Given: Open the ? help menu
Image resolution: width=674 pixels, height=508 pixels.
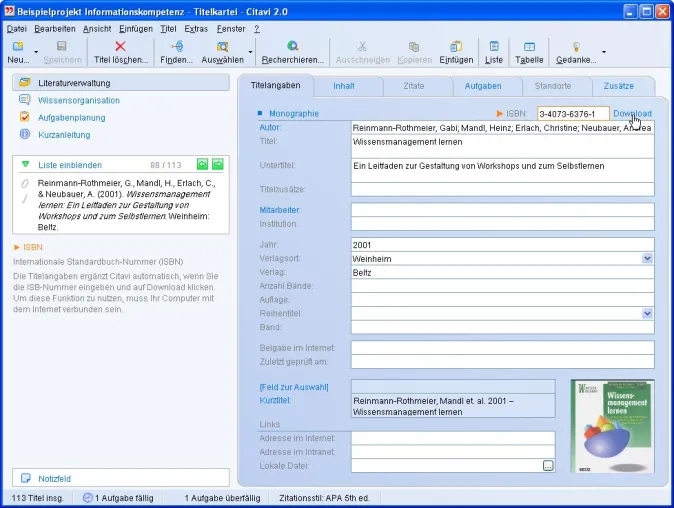Looking at the screenshot, I should click(x=257, y=29).
